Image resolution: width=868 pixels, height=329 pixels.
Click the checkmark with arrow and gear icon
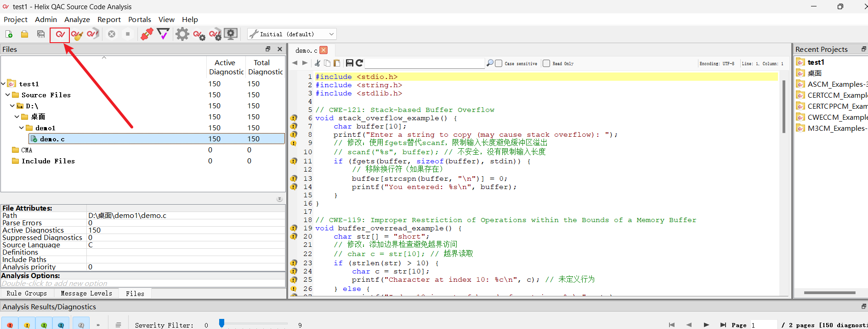[x=215, y=34]
